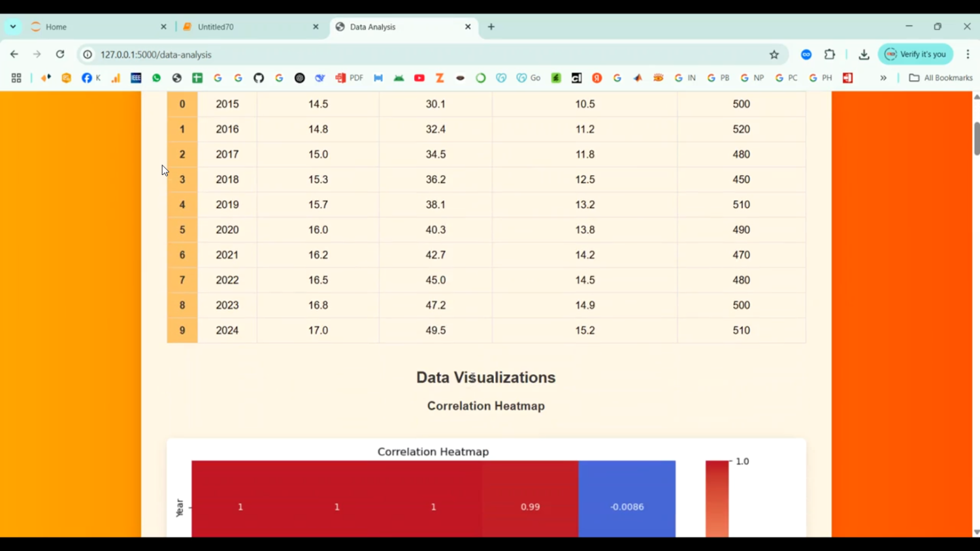Open the orange bar chart bookmark

click(x=116, y=78)
